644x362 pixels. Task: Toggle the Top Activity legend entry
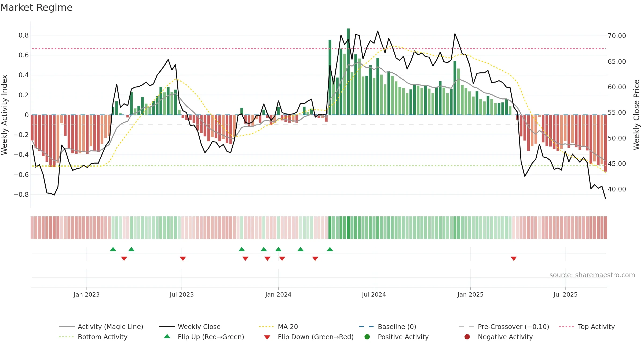tap(587, 327)
